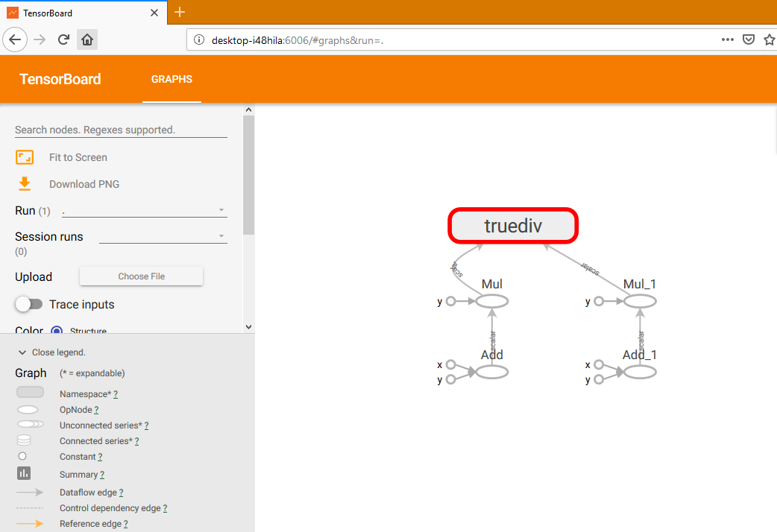This screenshot has width=777, height=532.
Task: Go back with browser back arrow
Action: pos(15,39)
